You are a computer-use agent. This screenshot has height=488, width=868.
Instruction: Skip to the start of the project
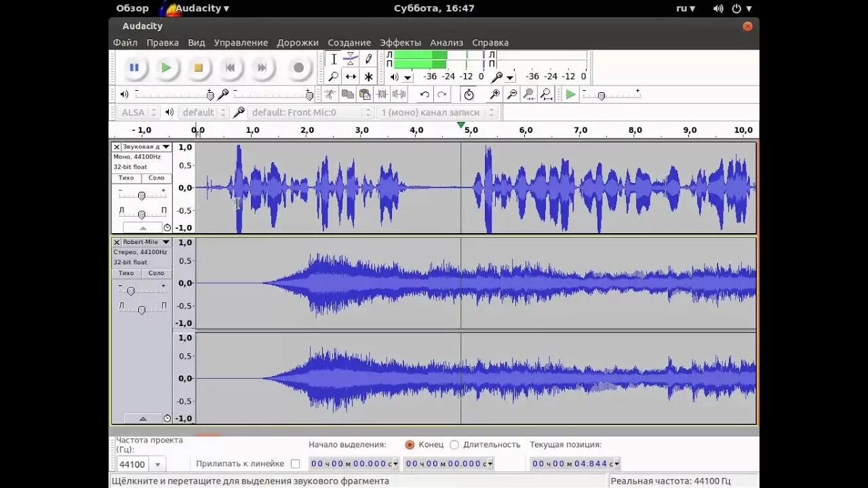(230, 67)
